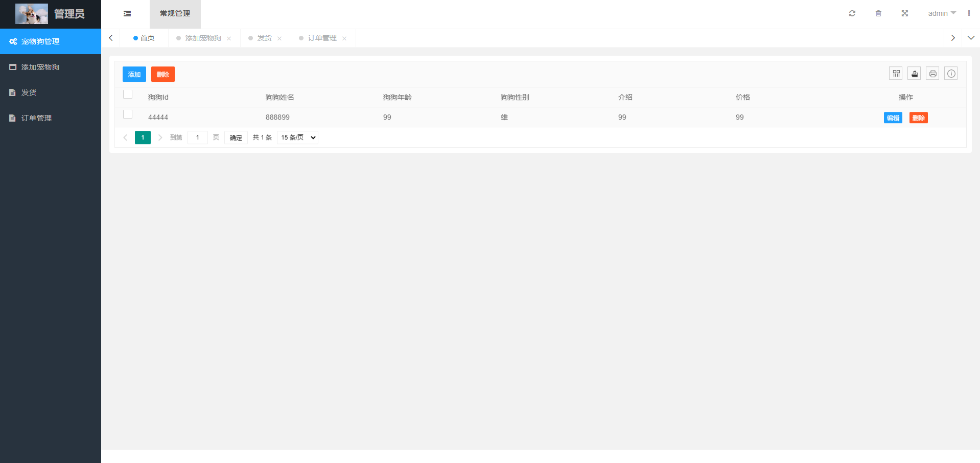980x463 pixels.
Task: Open 宠物狗管理 in the sidebar
Action: (x=51, y=41)
